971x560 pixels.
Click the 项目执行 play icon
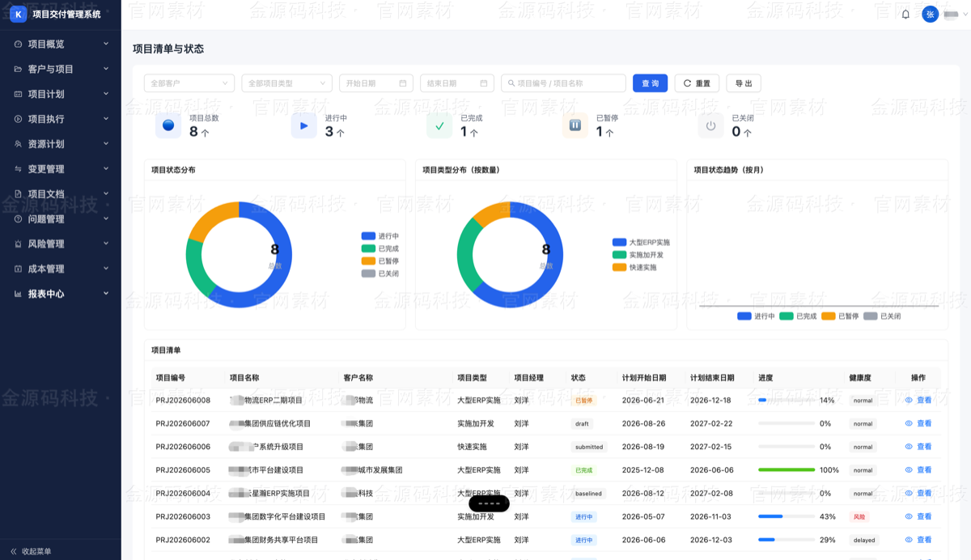[x=18, y=119]
